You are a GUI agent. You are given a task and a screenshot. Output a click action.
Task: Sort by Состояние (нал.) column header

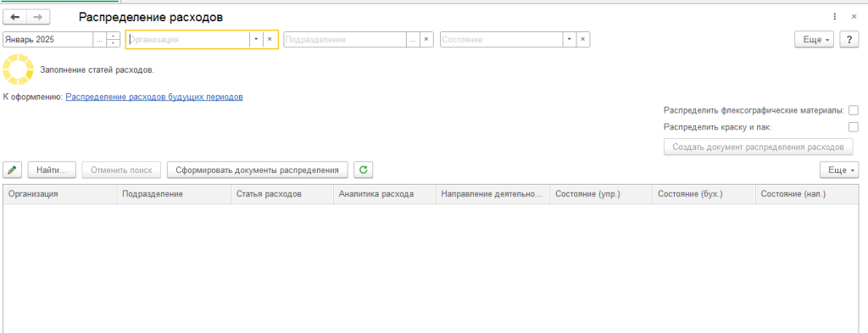point(807,194)
